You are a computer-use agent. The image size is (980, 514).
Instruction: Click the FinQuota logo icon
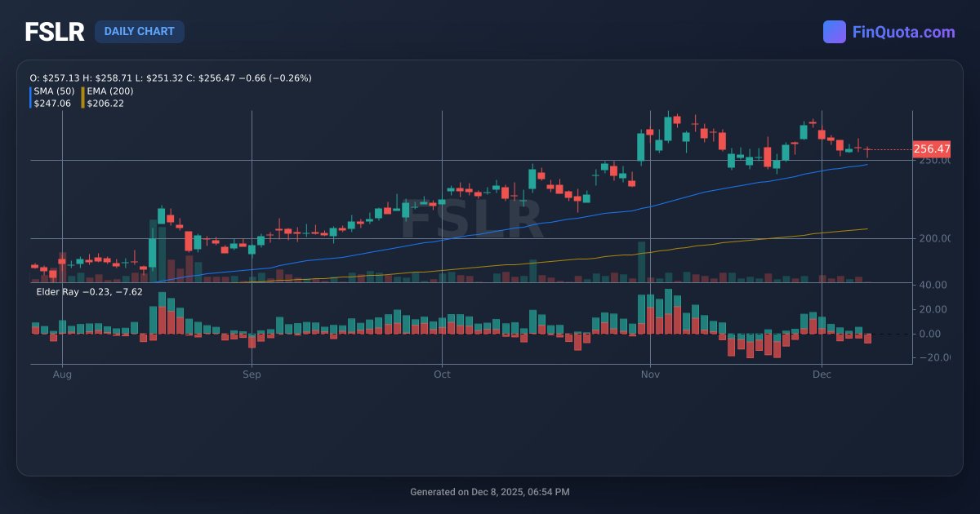pos(834,31)
